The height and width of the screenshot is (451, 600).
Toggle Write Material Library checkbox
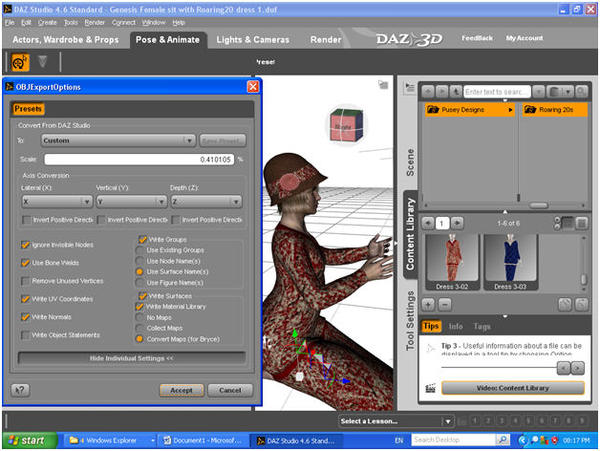click(139, 307)
